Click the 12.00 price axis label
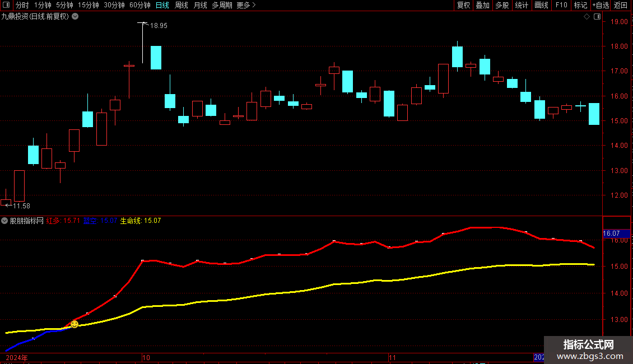Image resolution: width=633 pixels, height=364 pixels. click(619, 195)
